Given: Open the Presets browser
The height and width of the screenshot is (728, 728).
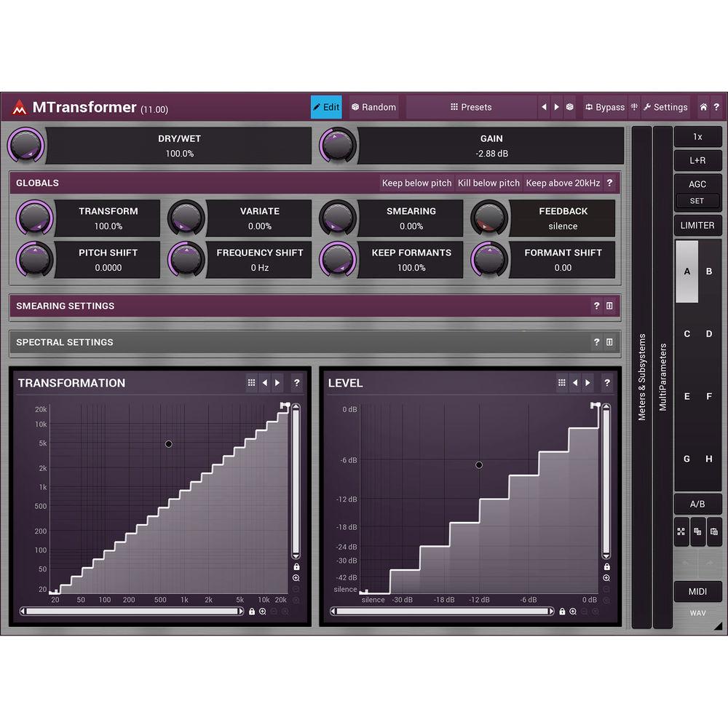Looking at the screenshot, I should coord(470,107).
